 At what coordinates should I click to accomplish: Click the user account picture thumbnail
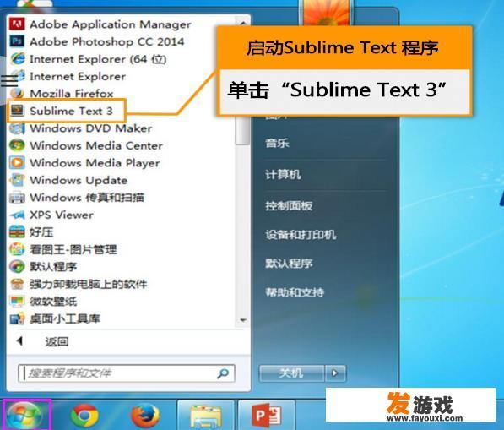(327, 12)
